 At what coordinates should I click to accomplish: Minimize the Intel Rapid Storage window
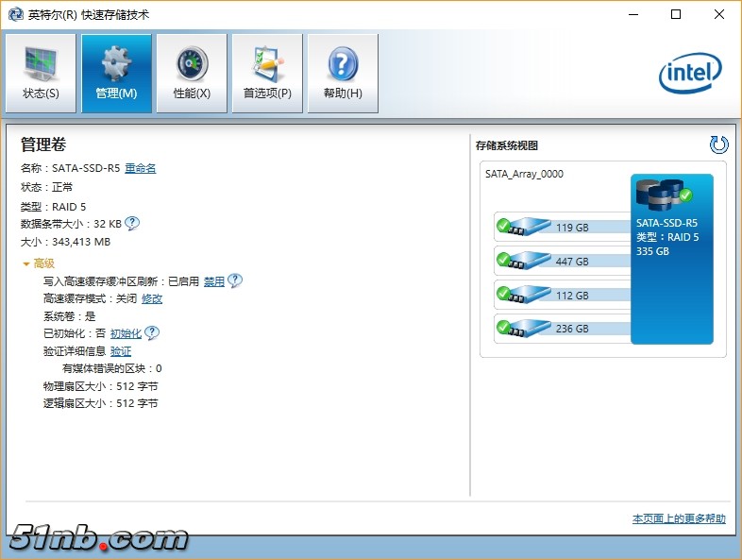tap(633, 15)
